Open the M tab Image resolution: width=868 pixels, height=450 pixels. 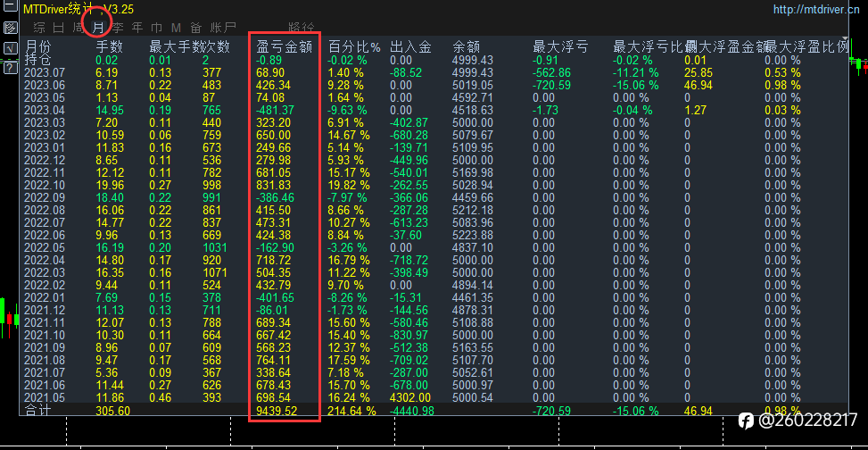[176, 27]
